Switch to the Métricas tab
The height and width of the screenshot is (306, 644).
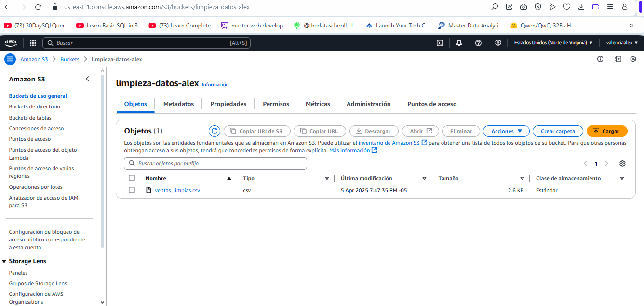pos(318,104)
